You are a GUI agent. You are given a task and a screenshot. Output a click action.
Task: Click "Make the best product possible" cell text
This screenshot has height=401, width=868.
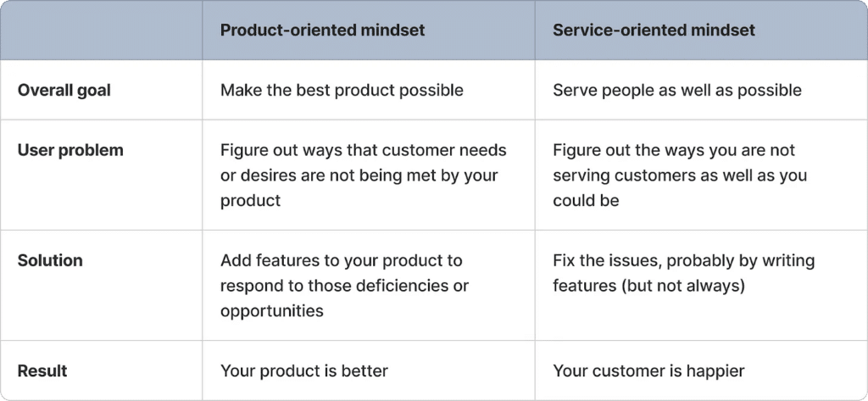tap(342, 90)
